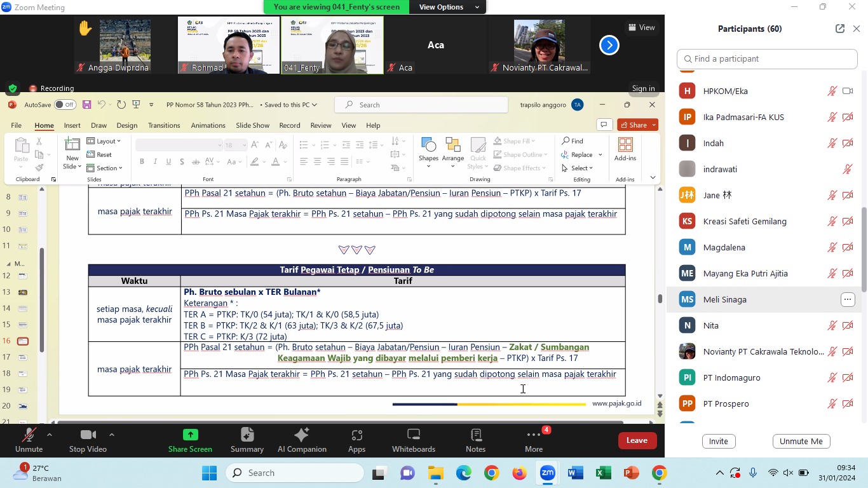868x488 pixels.
Task: Expand video options arrow beside Stop Video
Action: (x=112, y=435)
